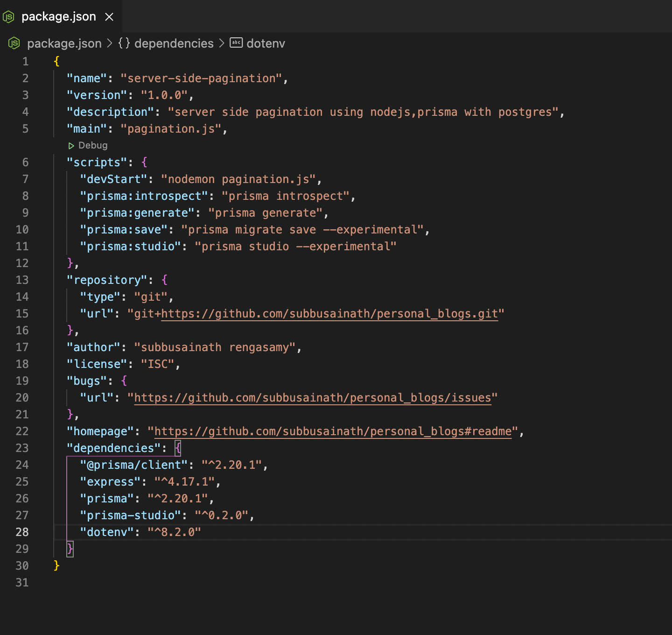Select the package.json tab
The height and width of the screenshot is (635, 672).
[x=61, y=16]
